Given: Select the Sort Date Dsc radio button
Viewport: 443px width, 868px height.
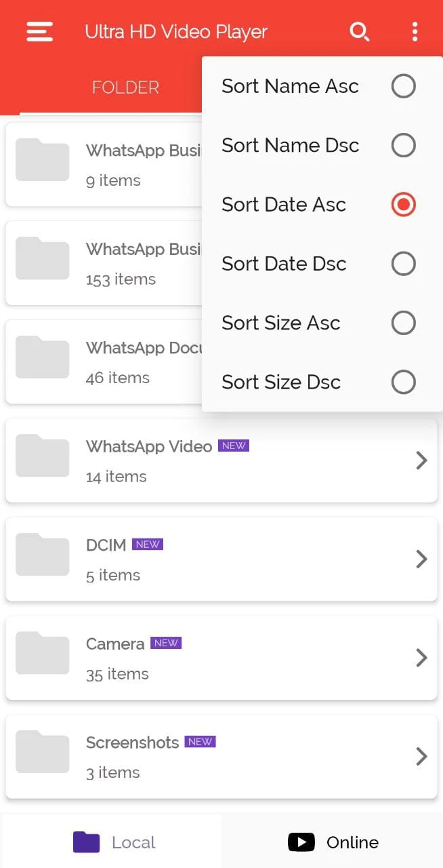Looking at the screenshot, I should click(403, 264).
